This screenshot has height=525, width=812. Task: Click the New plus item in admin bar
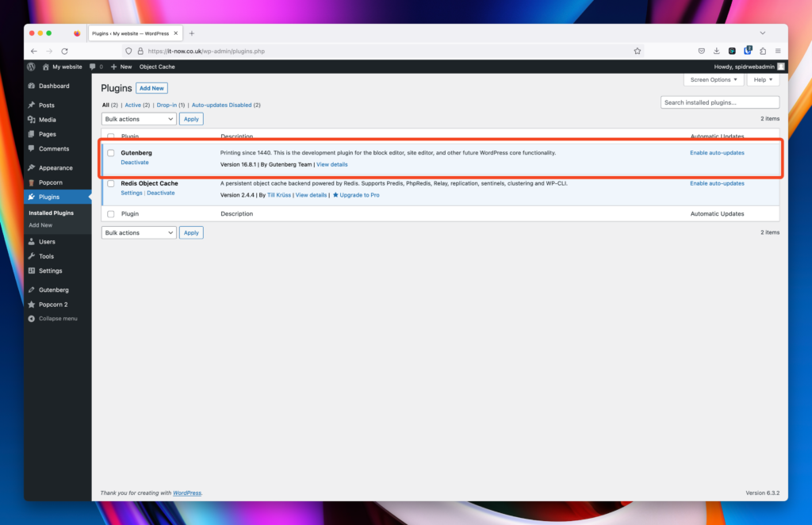click(x=121, y=67)
